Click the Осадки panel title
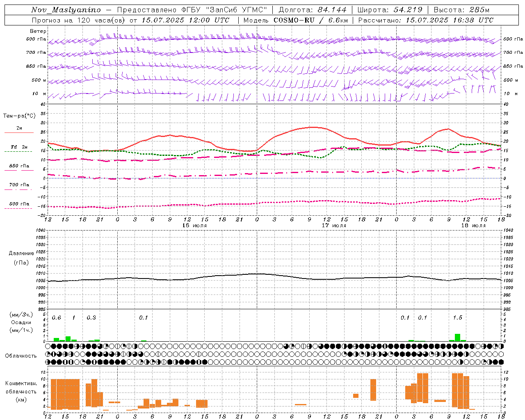525x420 pixels. pyautogui.click(x=21, y=322)
